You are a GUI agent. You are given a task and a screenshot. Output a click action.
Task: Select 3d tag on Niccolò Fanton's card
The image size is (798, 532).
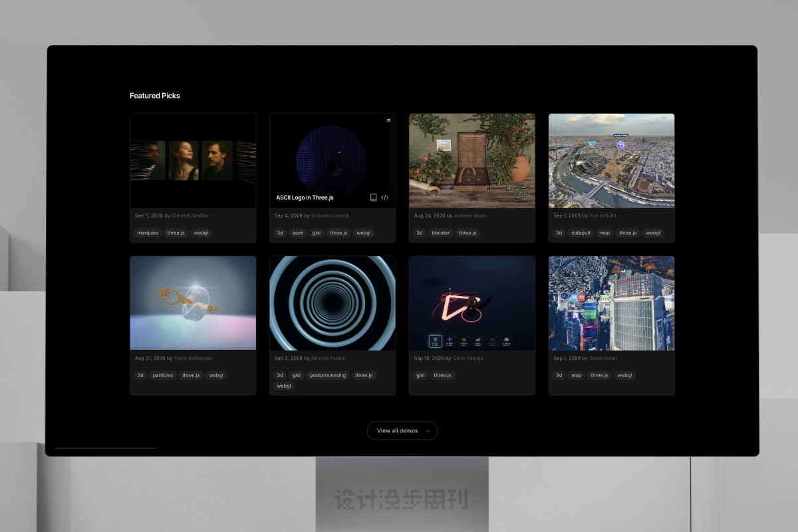click(x=280, y=375)
